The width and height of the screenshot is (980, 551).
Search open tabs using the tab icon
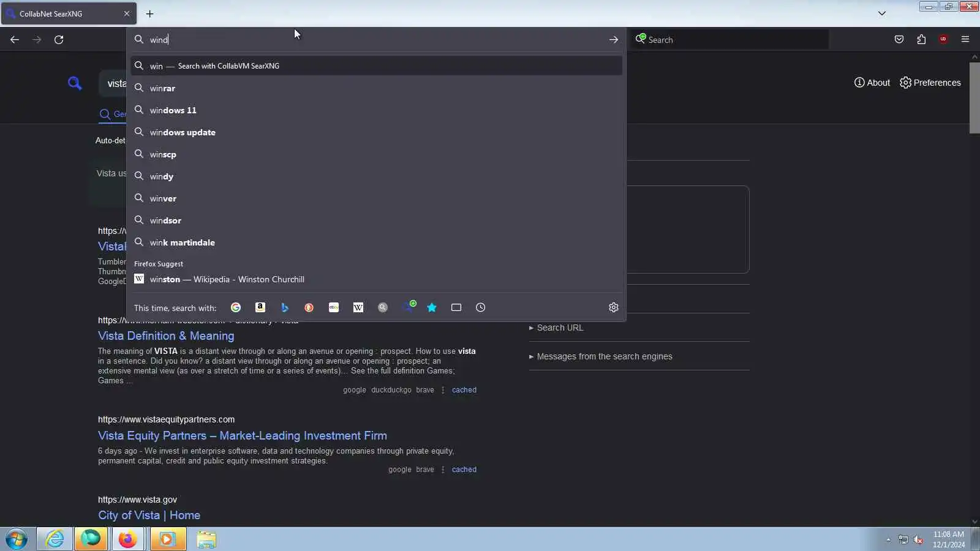456,307
